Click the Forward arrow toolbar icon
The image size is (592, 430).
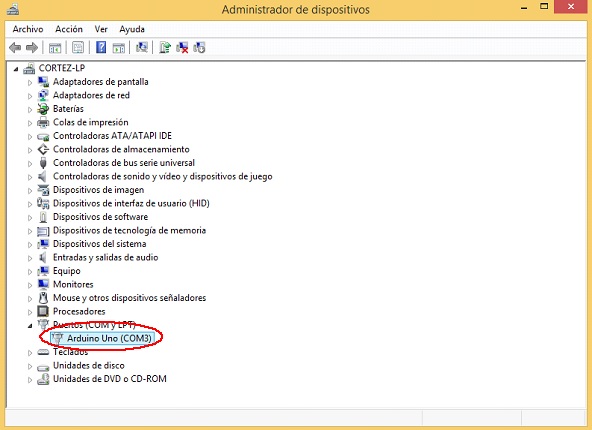[32, 48]
